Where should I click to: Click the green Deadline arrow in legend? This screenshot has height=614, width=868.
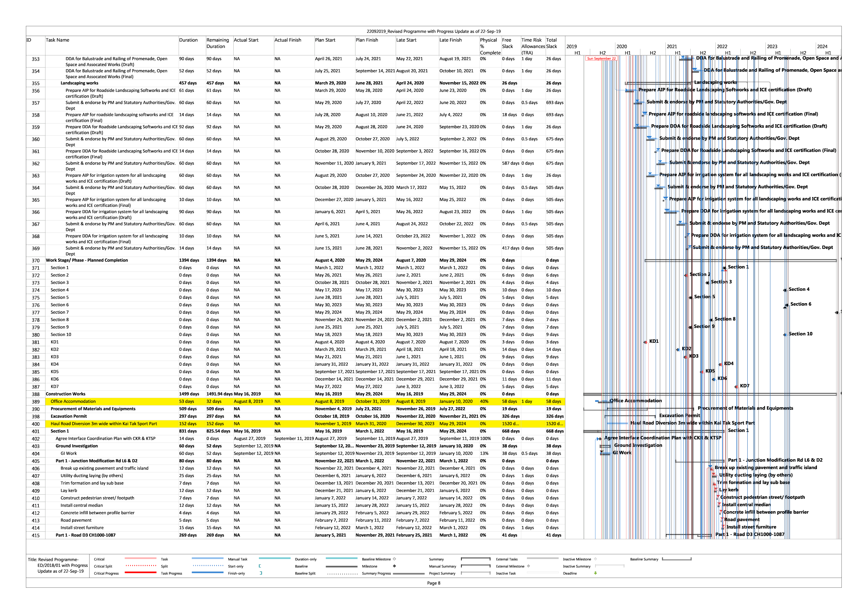coord(595,573)
